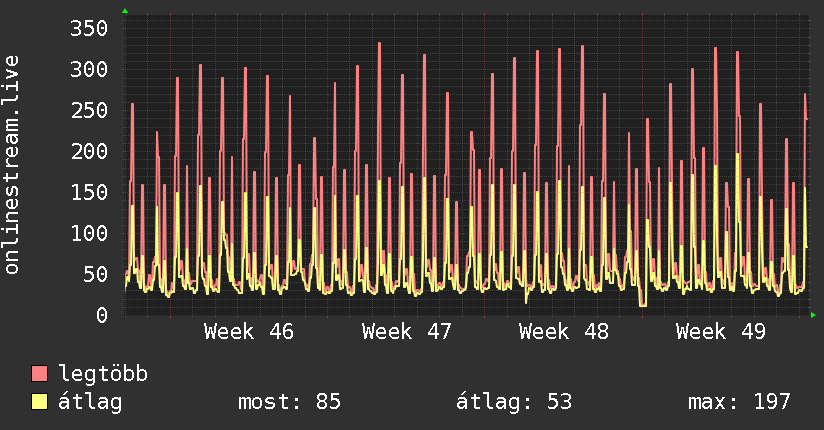Click the pink legtöbb legend swatch
The height and width of the screenshot is (430, 824).
[x=39, y=373]
